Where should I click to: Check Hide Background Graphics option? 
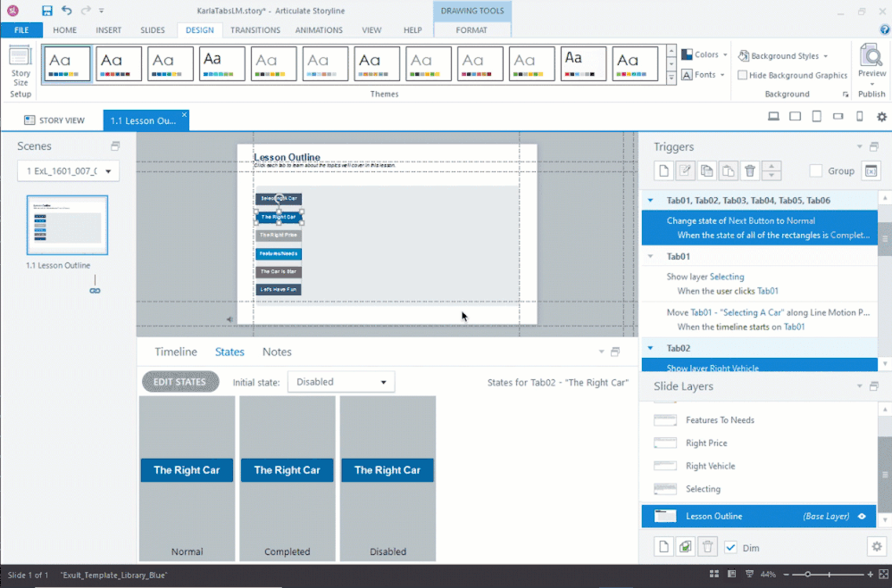click(x=742, y=75)
